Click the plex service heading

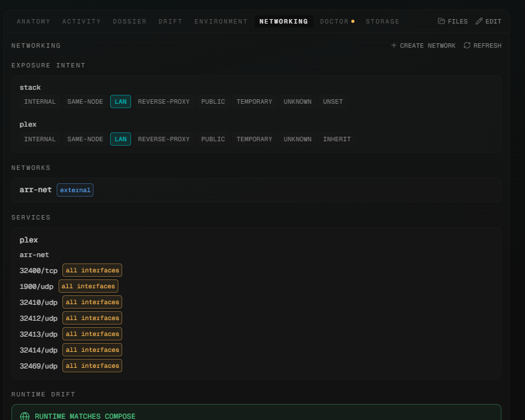(x=29, y=240)
